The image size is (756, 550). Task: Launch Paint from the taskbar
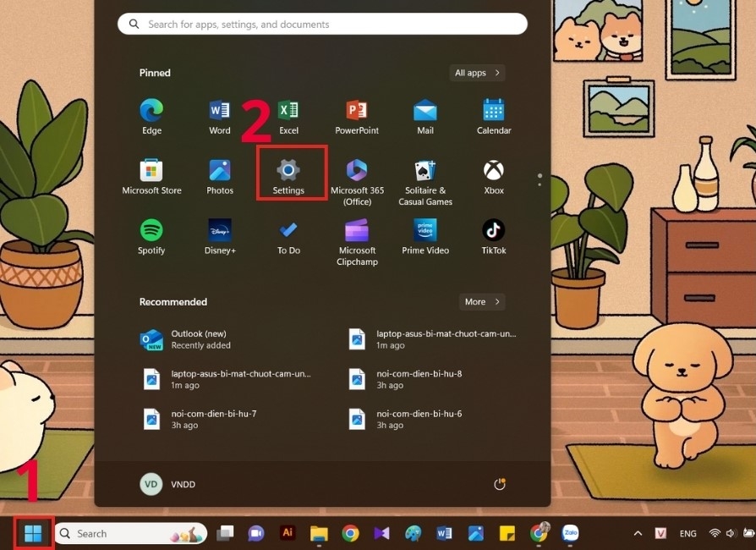pos(413,533)
